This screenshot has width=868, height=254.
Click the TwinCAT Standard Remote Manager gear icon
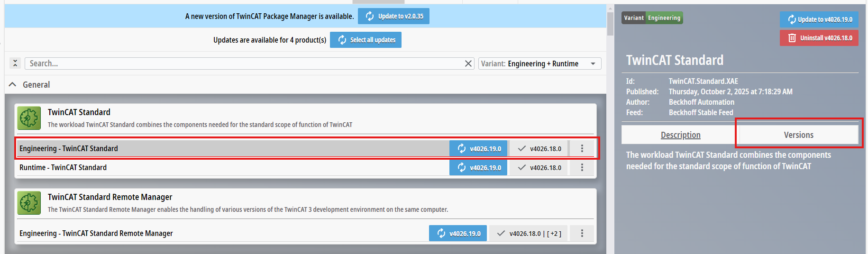[x=29, y=203]
